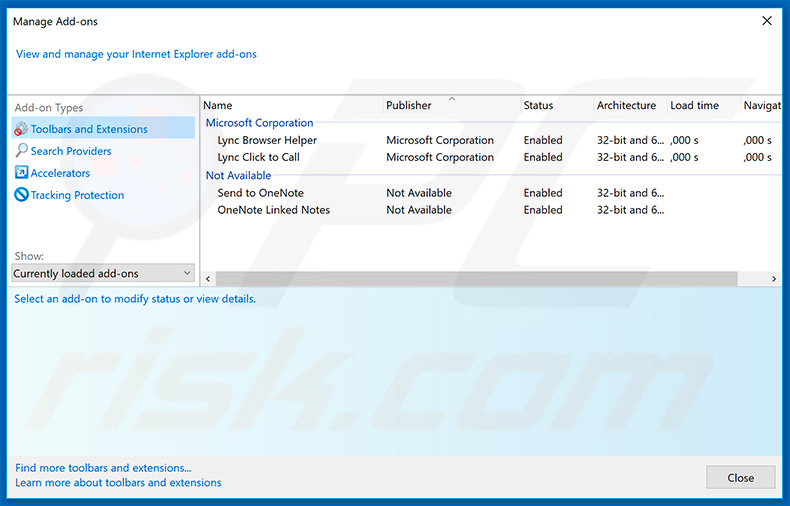Open the Accelerators add-on type

coord(60,173)
